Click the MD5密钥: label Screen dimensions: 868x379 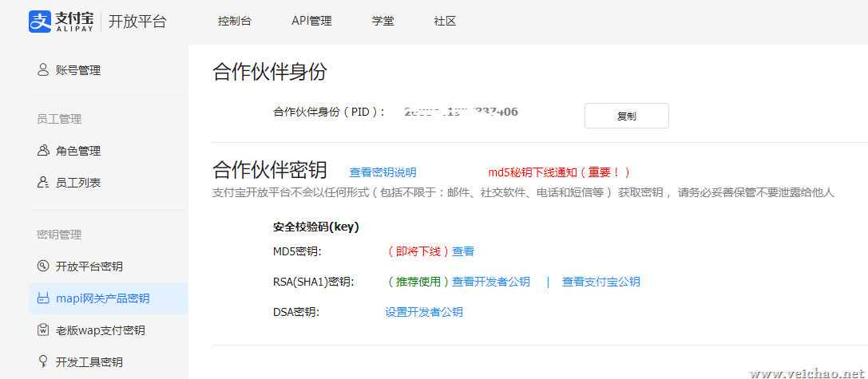click(x=297, y=251)
